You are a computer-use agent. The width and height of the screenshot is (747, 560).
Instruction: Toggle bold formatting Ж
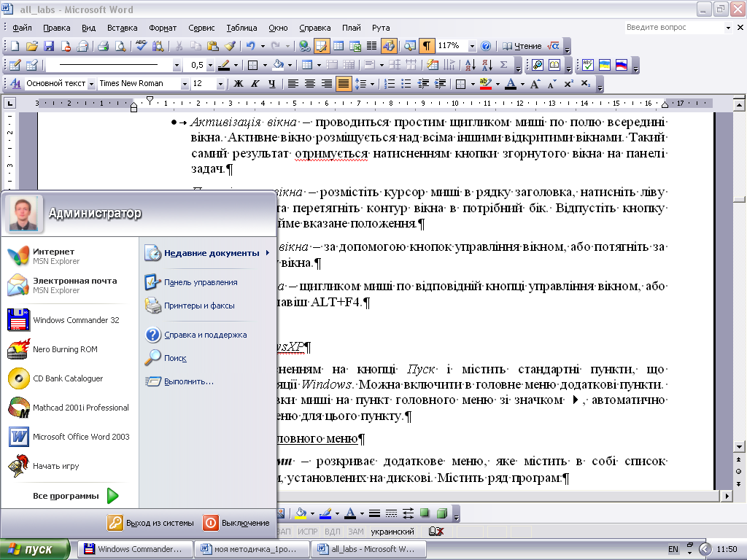[239, 84]
